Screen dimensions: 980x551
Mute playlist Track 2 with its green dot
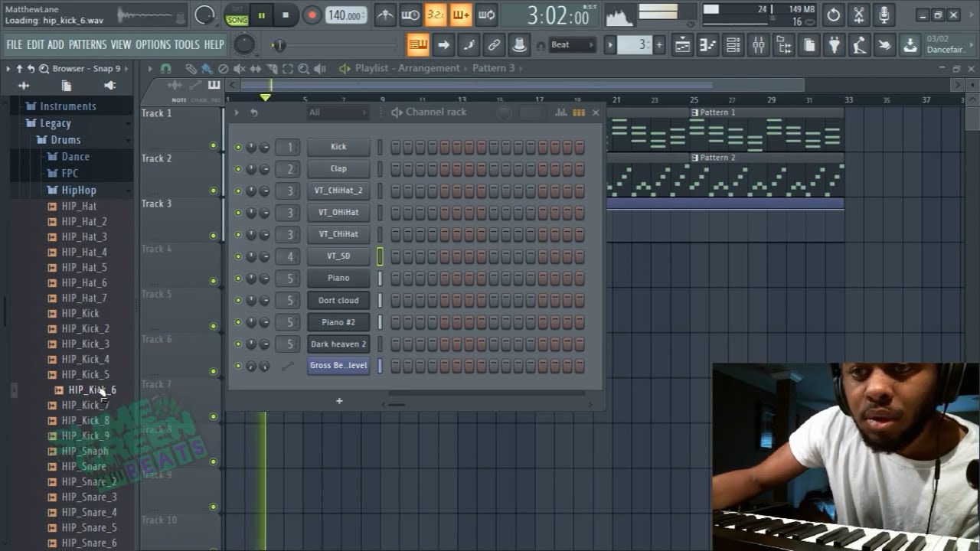[214, 191]
